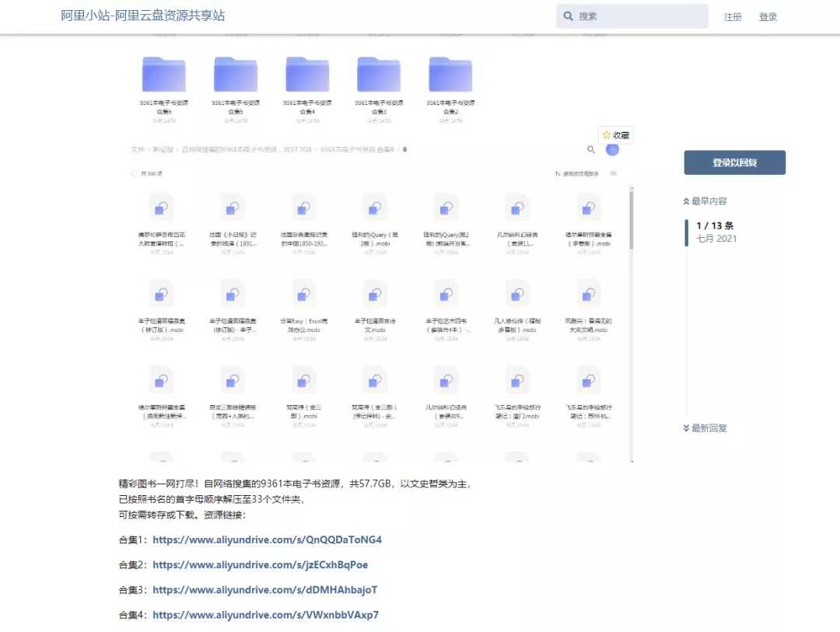Open the 合集1 aliyundrive link
This screenshot has width=840, height=632.
pos(268,539)
